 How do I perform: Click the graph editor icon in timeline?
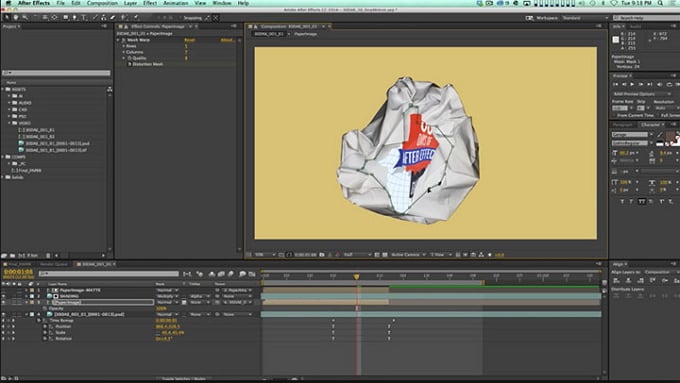252,274
